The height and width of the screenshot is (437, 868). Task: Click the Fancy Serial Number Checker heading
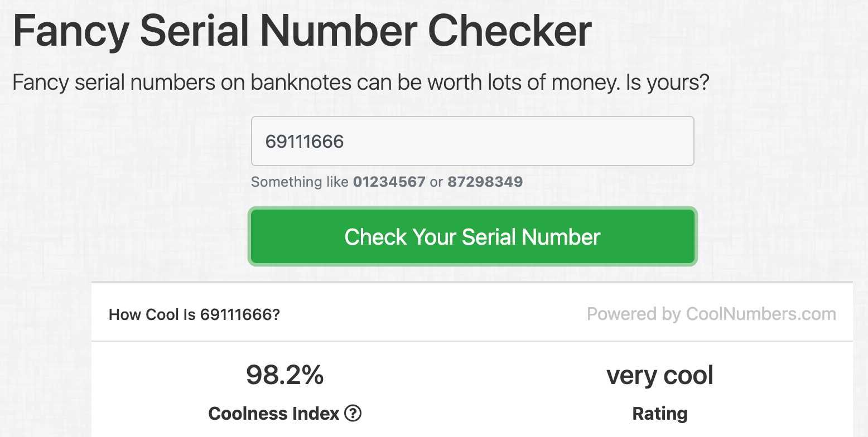coord(302,31)
